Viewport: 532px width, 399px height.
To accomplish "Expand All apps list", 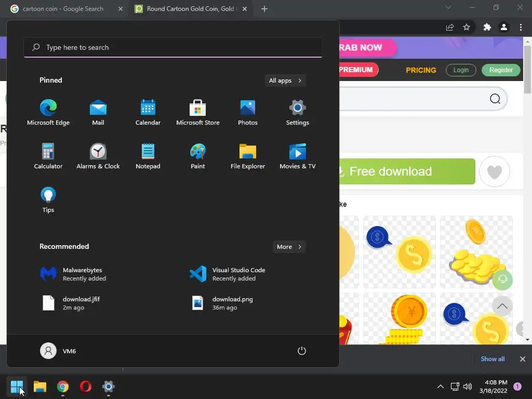I will pos(285,81).
